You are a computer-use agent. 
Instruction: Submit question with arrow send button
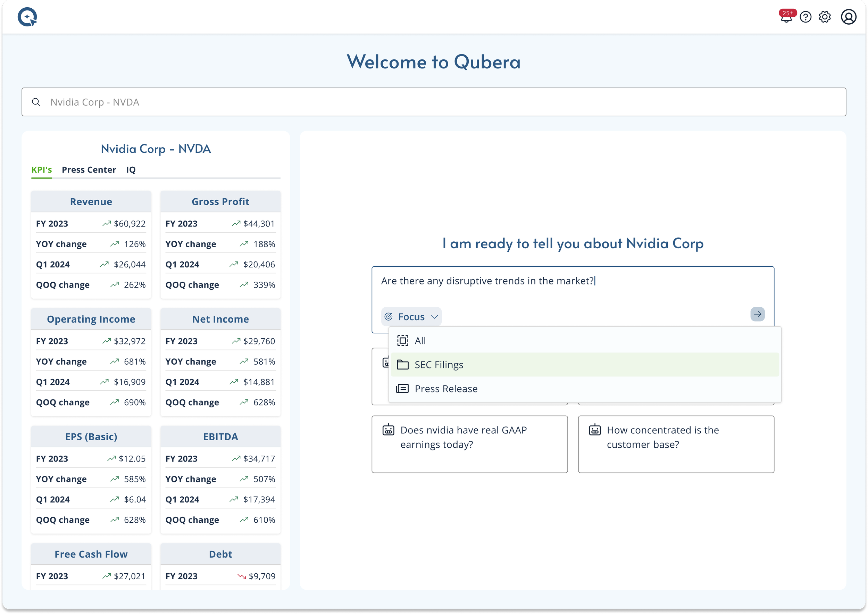coord(757,314)
